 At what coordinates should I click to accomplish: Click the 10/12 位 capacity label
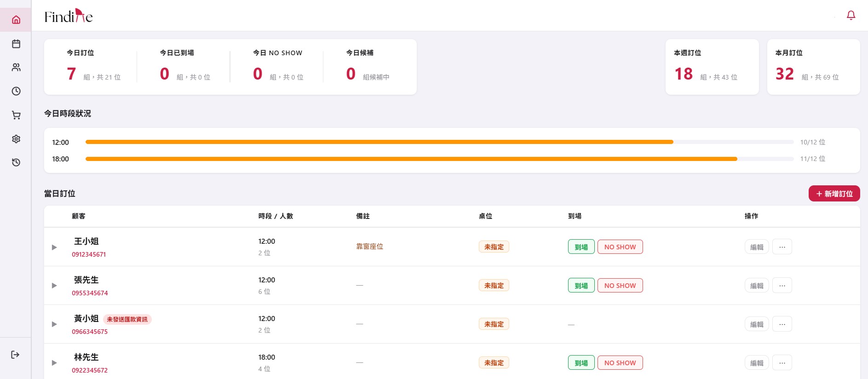pos(813,142)
